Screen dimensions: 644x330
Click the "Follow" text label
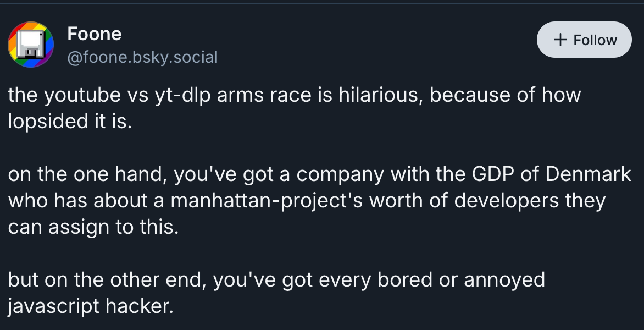[595, 40]
